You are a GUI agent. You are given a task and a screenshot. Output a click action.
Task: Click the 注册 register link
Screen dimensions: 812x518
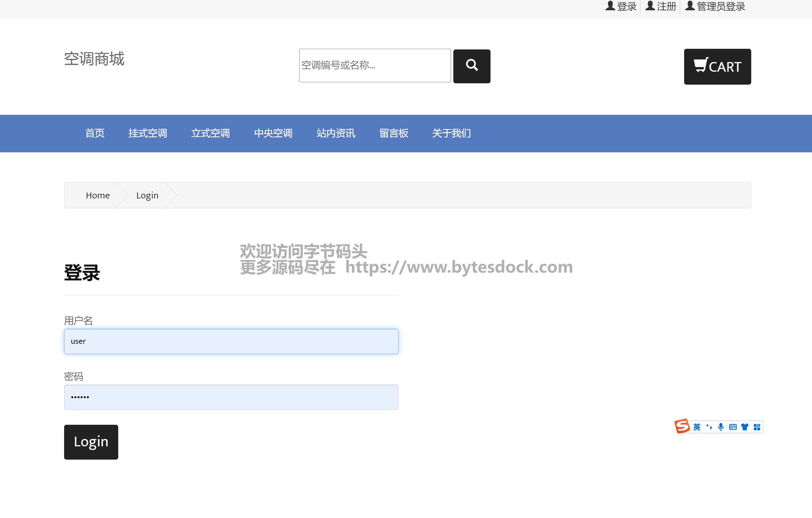[666, 6]
